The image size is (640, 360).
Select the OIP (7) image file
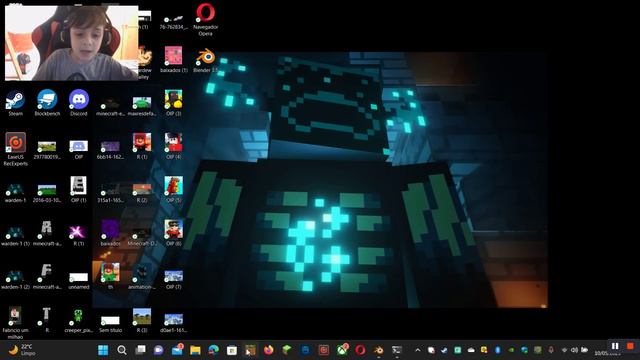pyautogui.click(x=173, y=278)
